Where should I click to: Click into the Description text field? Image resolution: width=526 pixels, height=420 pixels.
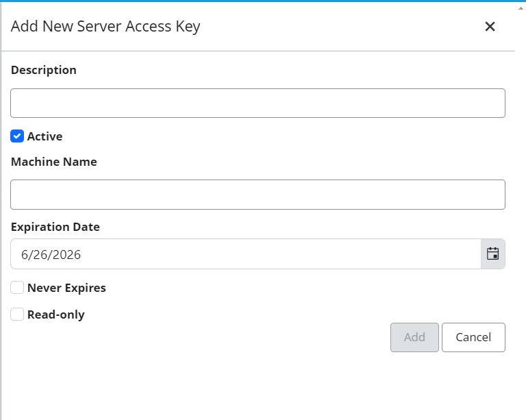(x=258, y=103)
